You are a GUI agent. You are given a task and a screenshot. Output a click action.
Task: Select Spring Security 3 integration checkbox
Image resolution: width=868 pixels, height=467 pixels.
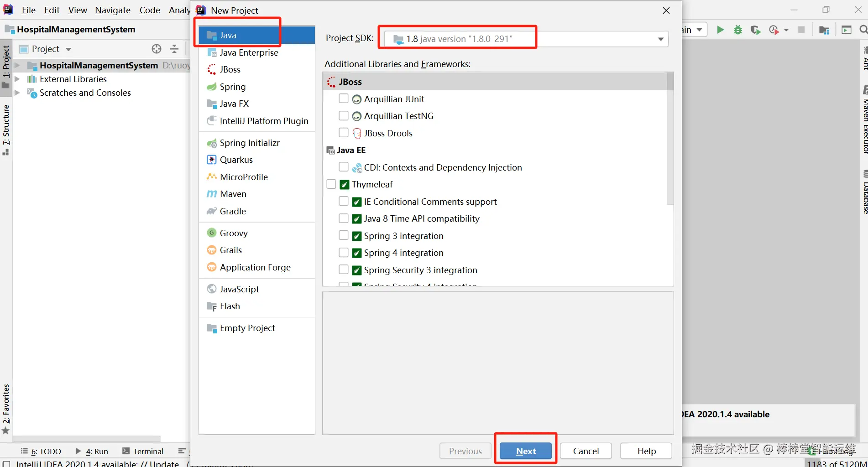(344, 270)
